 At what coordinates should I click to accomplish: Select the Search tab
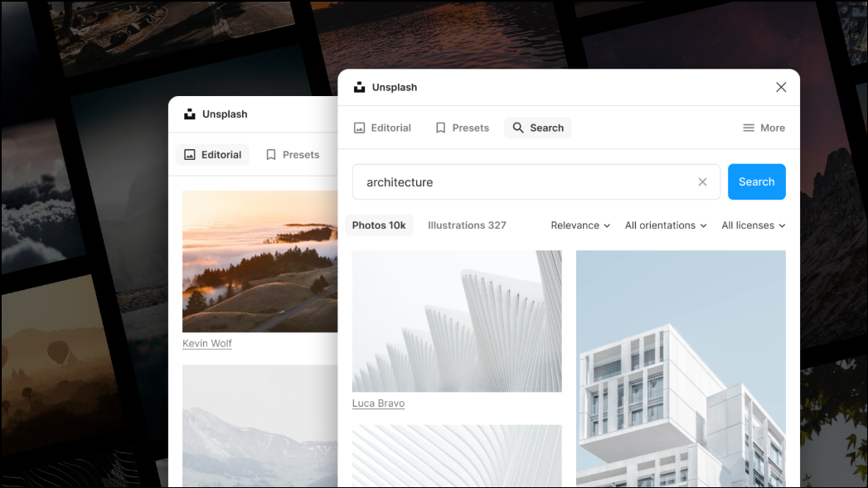537,128
